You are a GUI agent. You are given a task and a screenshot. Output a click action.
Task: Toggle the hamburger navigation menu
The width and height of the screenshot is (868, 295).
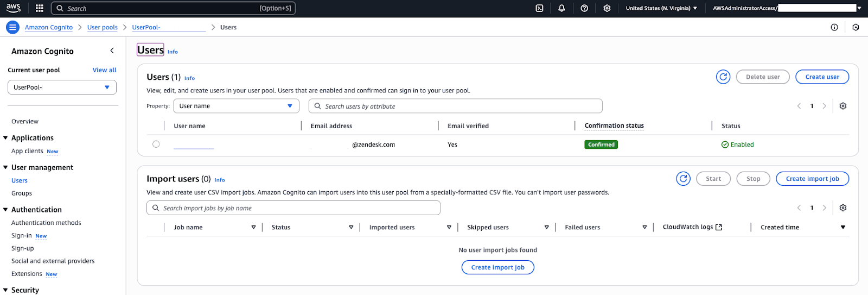12,27
